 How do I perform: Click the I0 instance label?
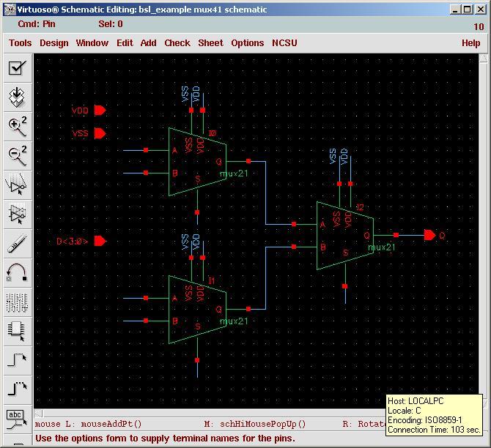213,133
